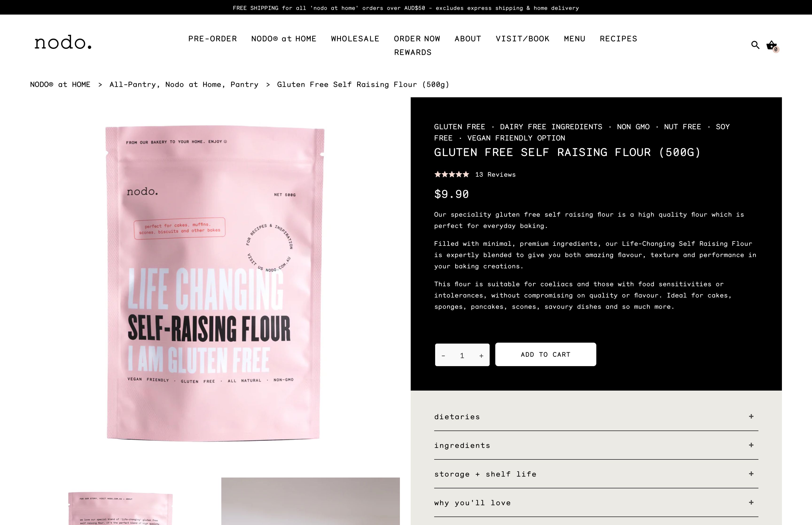Open the WHOLESALE menu item

pos(355,39)
